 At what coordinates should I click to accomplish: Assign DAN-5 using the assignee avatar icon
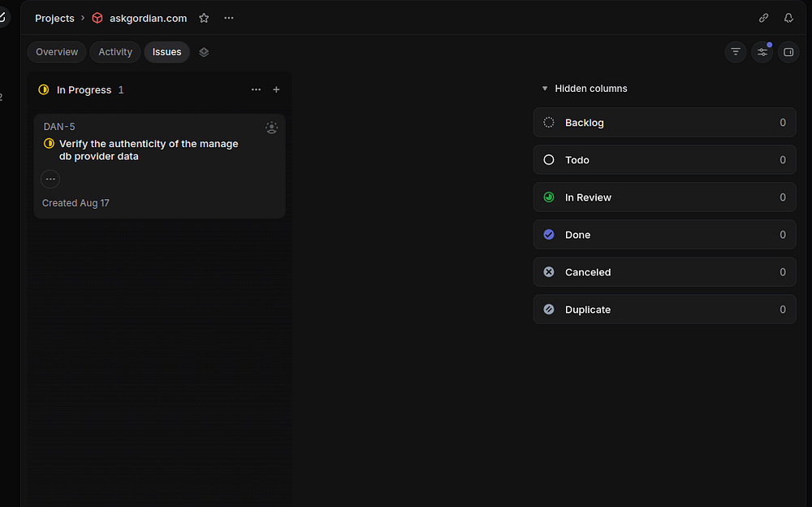click(271, 128)
